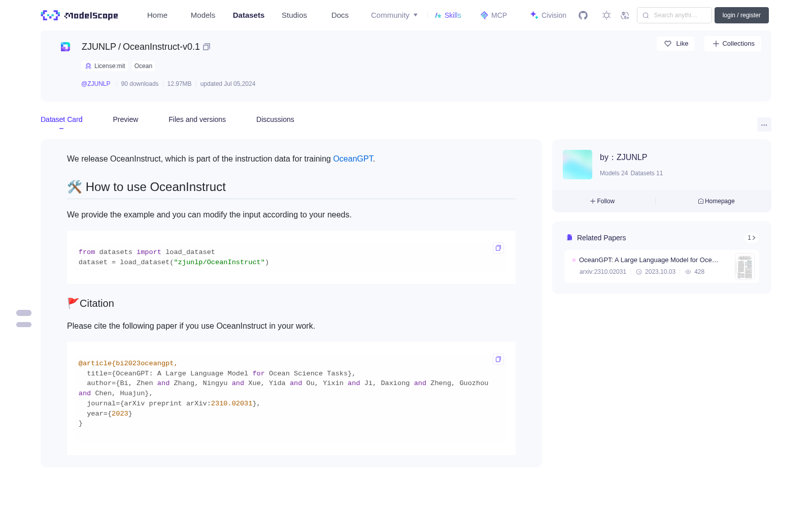Switch to Files and versions tab
The width and height of the screenshot is (812, 508).
coord(197,119)
